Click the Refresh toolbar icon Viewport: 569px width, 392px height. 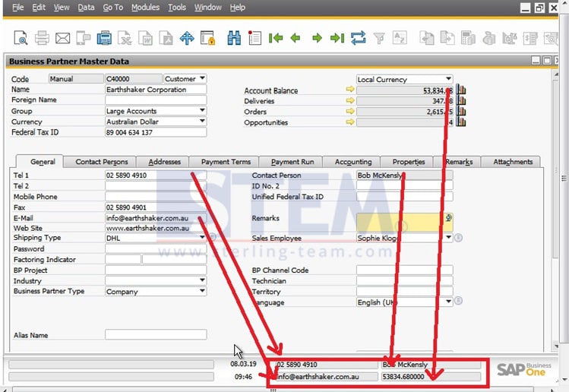point(358,38)
